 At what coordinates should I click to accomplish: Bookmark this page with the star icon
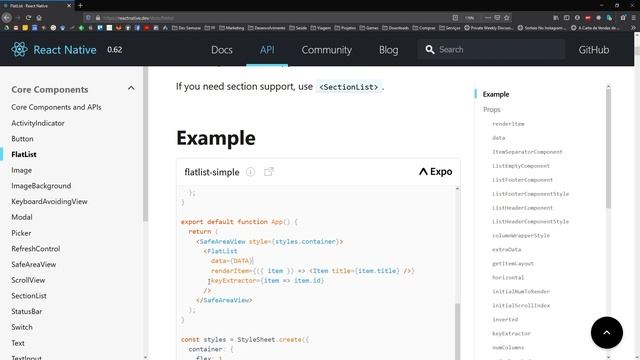(x=507, y=18)
